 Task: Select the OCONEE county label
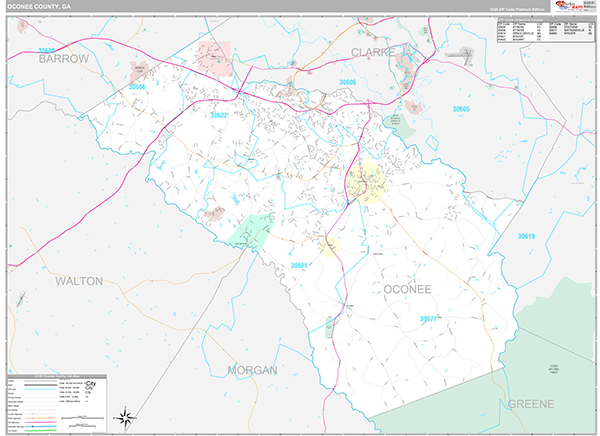407,289
